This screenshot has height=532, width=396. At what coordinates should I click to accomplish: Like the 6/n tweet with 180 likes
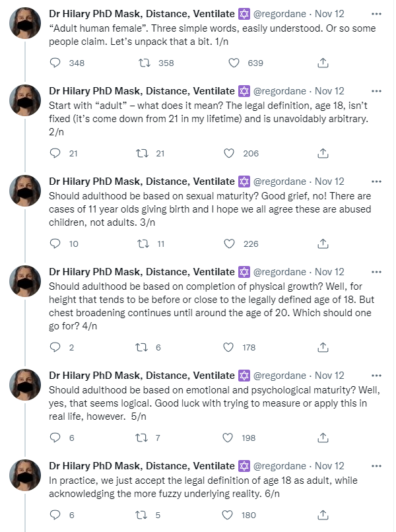[227, 515]
